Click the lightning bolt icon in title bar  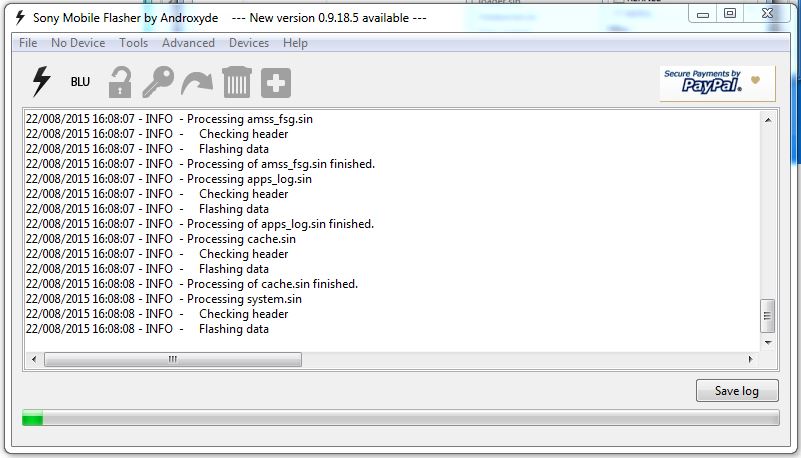click(x=20, y=17)
